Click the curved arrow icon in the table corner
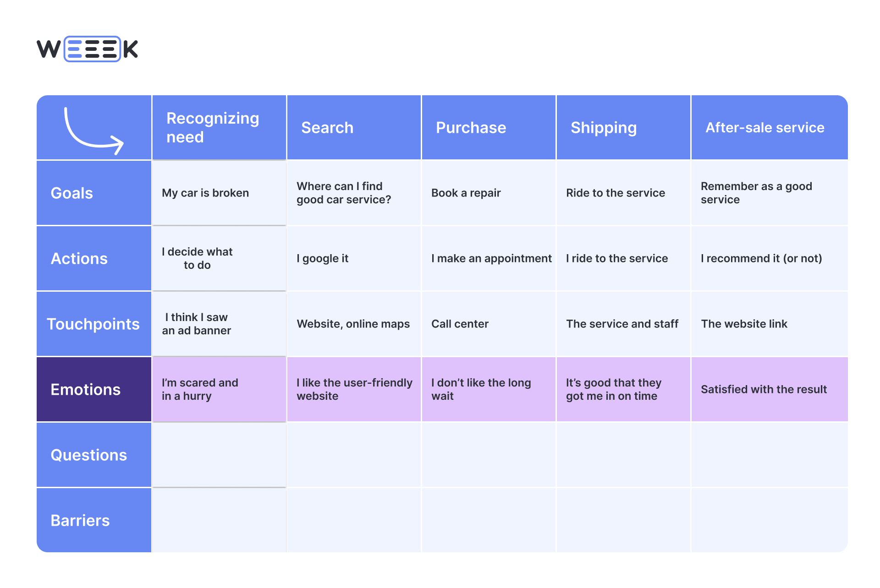Viewport: 880px width, 588px height. pyautogui.click(x=93, y=131)
